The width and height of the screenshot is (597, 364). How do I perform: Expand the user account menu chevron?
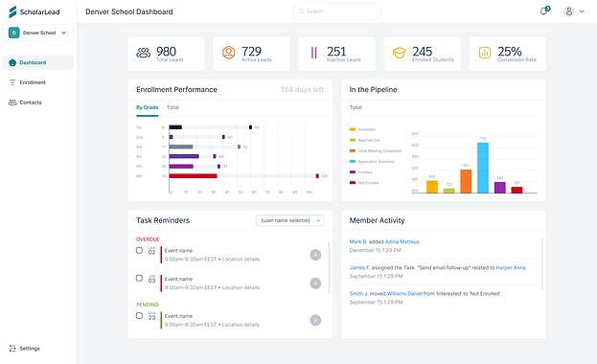point(582,11)
